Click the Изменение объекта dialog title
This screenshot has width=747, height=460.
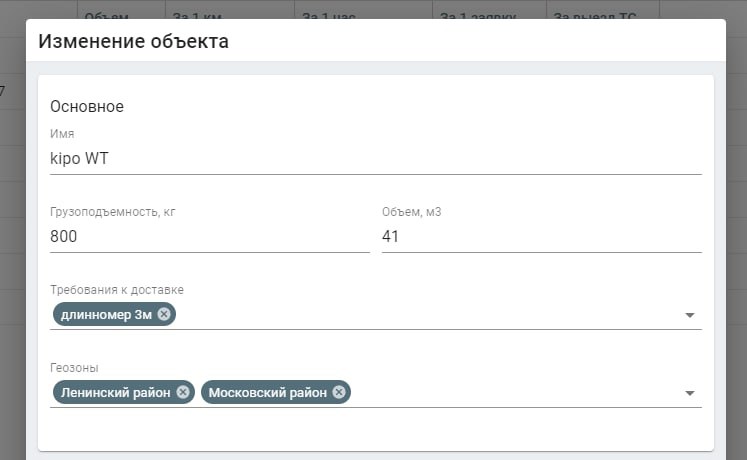point(133,42)
